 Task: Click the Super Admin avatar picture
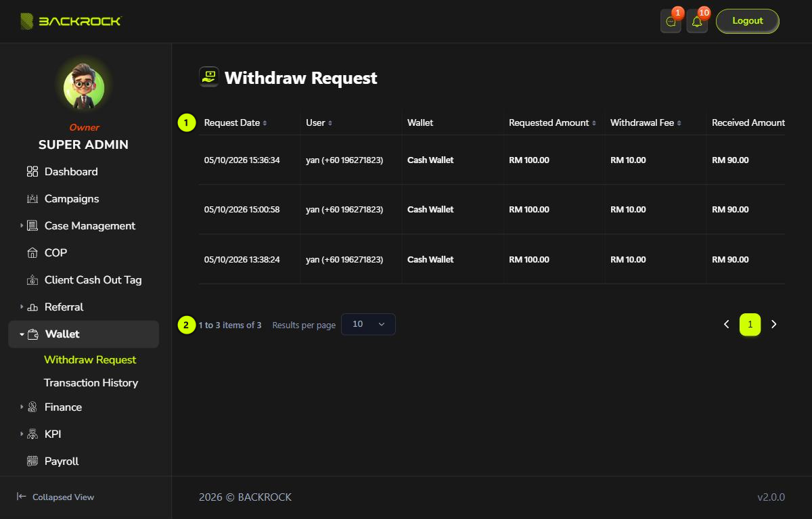(84, 88)
